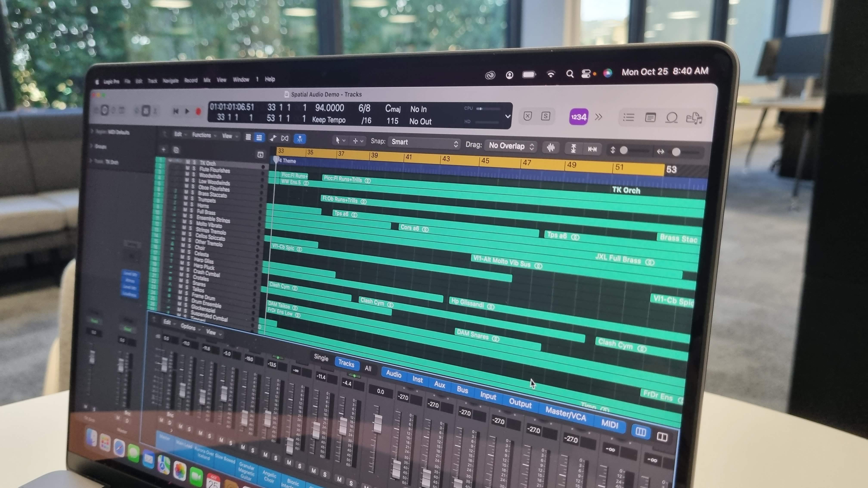Click the Horizontal Auto Zoom icon
Image resolution: width=868 pixels, height=488 pixels.
coord(592,149)
